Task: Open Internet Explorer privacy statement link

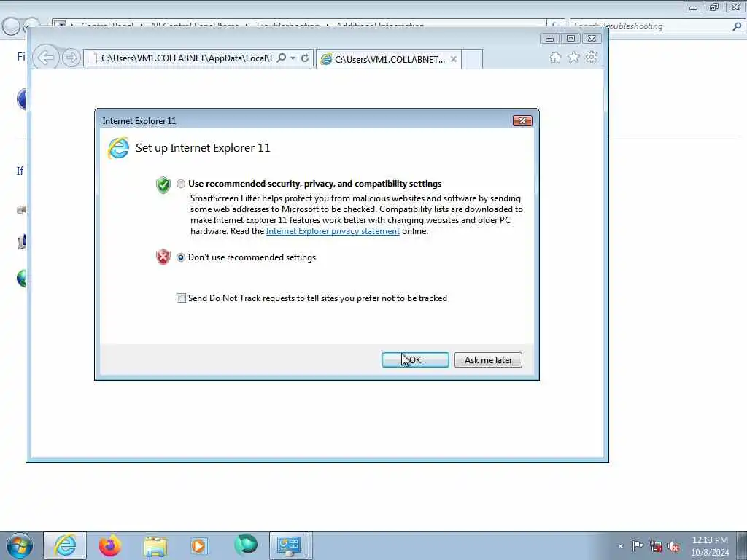Action: tap(333, 231)
